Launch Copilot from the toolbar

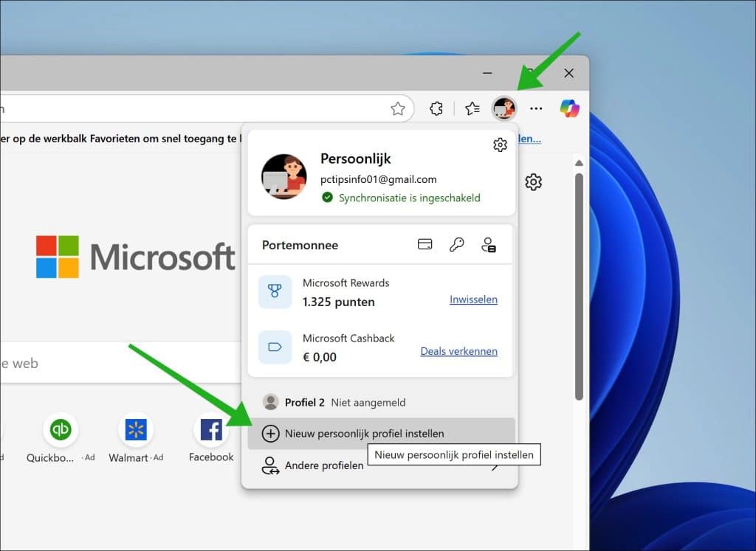point(569,108)
